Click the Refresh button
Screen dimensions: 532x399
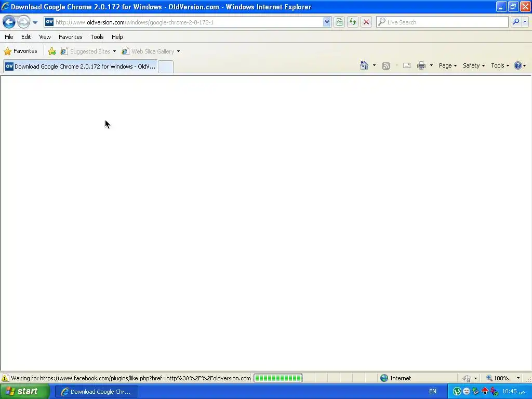pyautogui.click(x=353, y=22)
